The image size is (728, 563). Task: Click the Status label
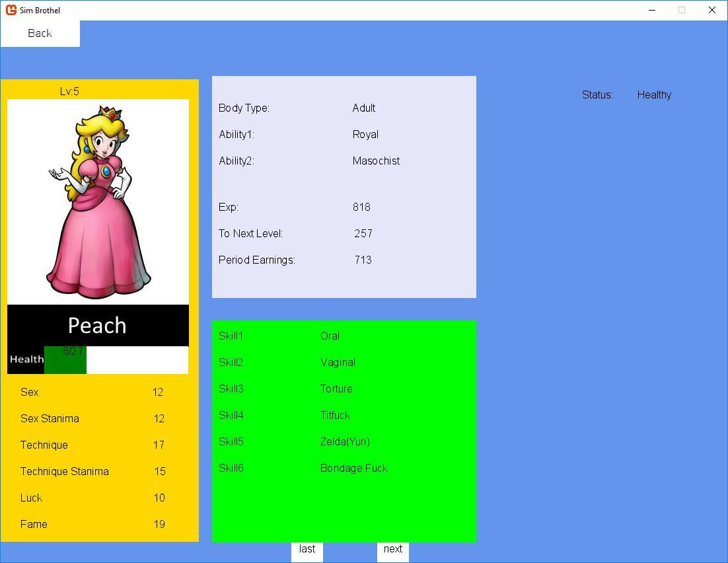click(597, 95)
